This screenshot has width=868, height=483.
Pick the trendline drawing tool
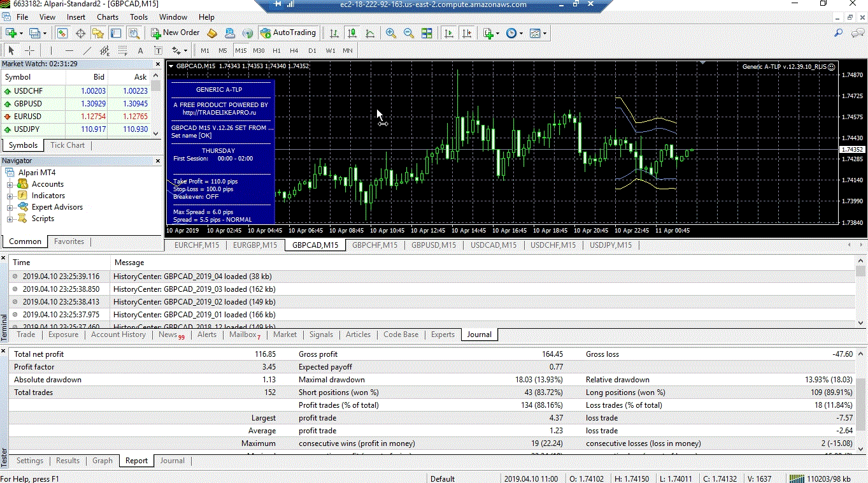click(x=87, y=50)
